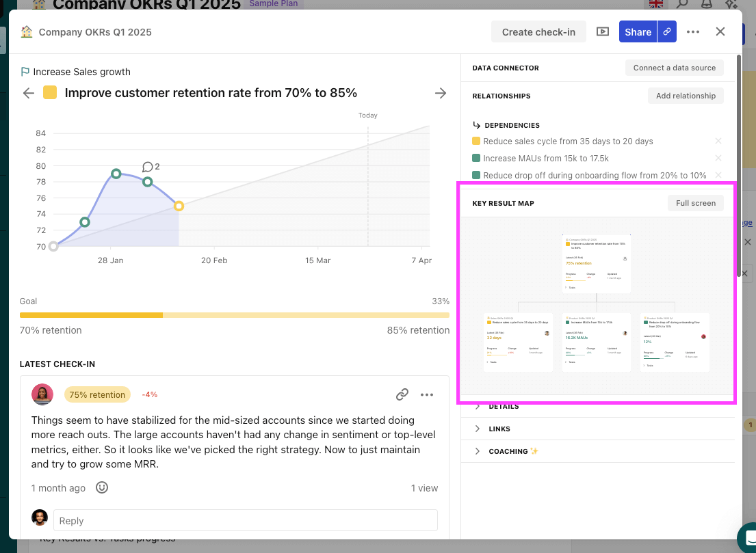Click the key result map root card
The width and height of the screenshot is (756, 553).
pos(597,263)
